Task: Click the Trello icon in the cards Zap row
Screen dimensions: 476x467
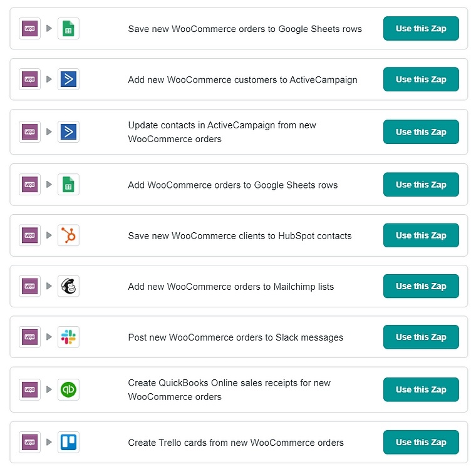Action: point(68,442)
